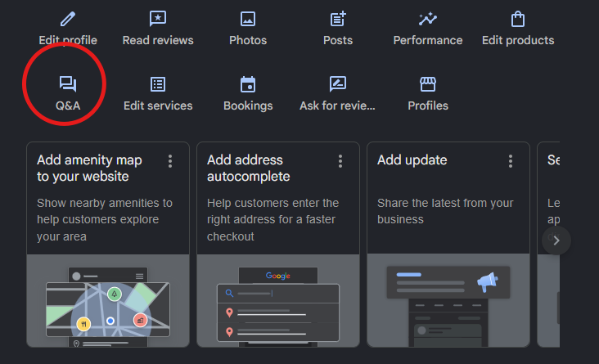599x364 pixels.
Task: Click the Read reviews label
Action: (x=158, y=40)
